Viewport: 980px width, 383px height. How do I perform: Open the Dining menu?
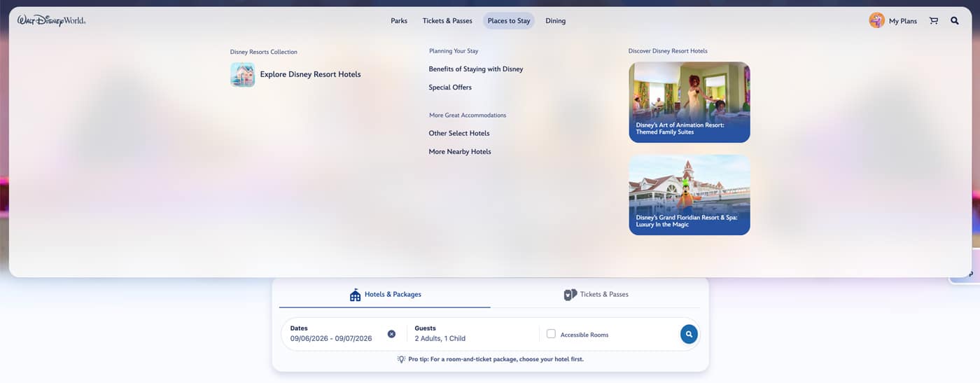[556, 21]
